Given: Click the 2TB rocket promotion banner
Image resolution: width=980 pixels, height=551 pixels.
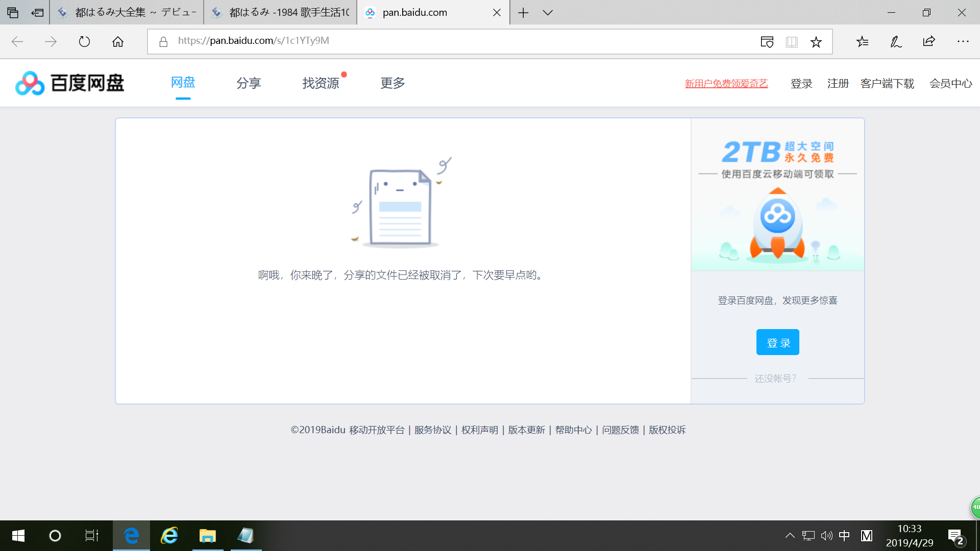Looking at the screenshot, I should (x=778, y=195).
